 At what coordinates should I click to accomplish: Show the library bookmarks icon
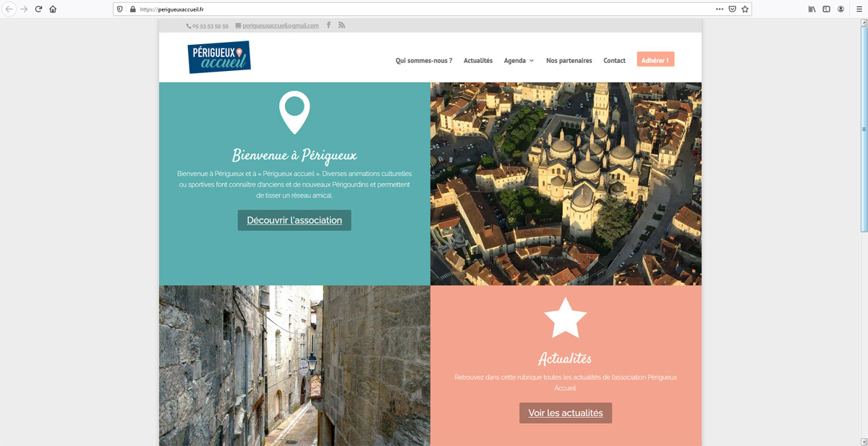click(812, 9)
